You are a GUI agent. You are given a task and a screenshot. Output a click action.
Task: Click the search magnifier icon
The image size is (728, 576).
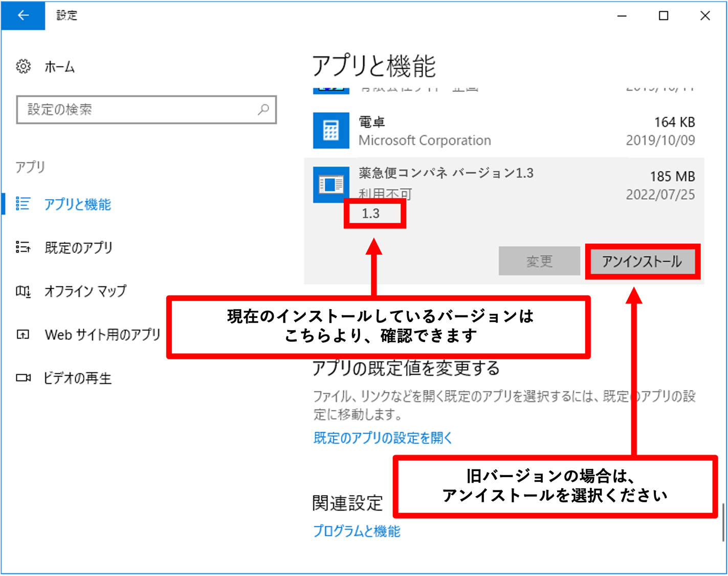(x=263, y=110)
